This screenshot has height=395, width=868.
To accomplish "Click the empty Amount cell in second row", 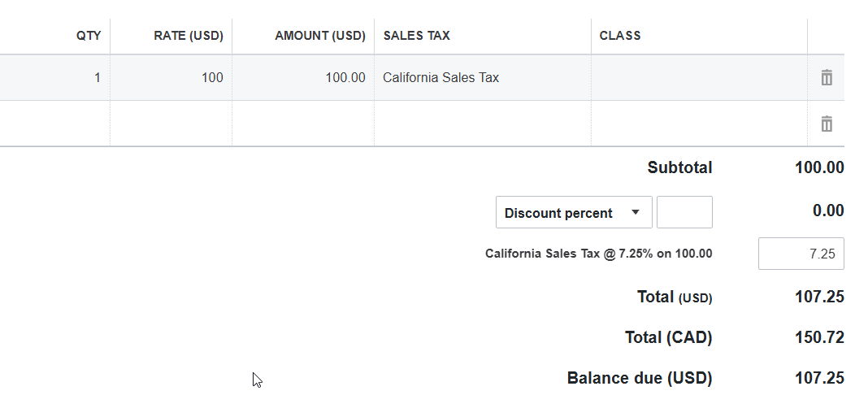I will click(303, 124).
